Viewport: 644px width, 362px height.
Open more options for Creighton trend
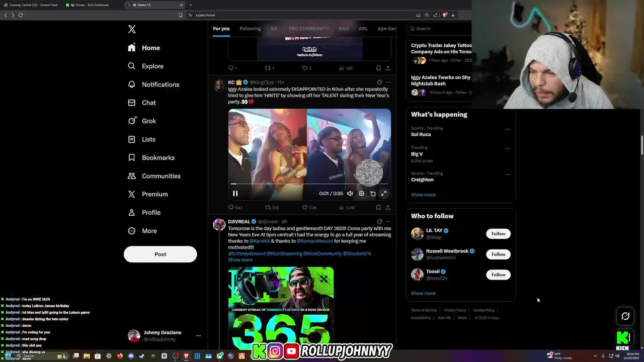tap(507, 174)
